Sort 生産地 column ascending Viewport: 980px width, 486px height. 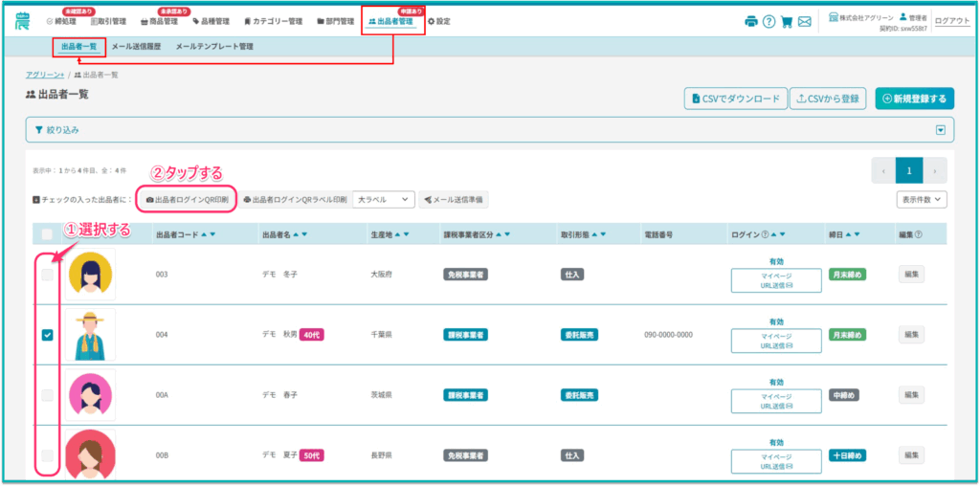coord(398,235)
